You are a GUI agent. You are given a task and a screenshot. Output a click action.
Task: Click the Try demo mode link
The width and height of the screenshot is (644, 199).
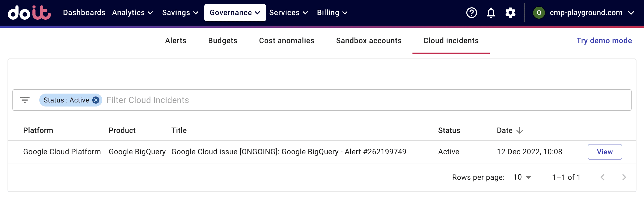(x=604, y=41)
